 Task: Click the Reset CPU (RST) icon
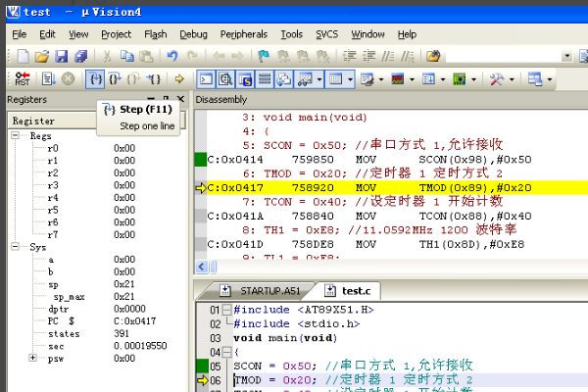pos(22,78)
